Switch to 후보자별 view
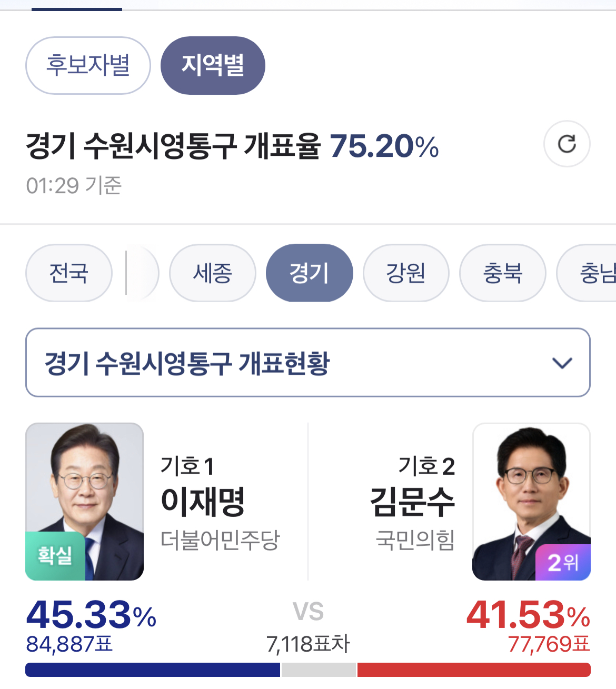 (88, 65)
